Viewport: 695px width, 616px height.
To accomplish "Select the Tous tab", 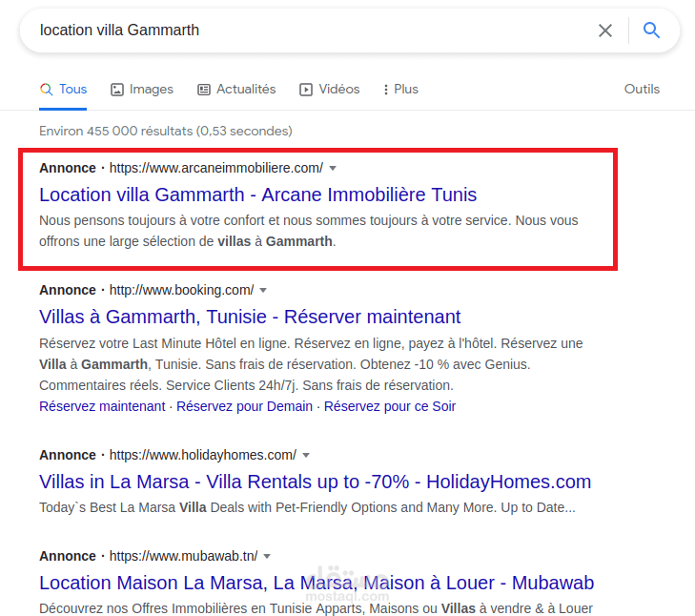I will pyautogui.click(x=63, y=89).
